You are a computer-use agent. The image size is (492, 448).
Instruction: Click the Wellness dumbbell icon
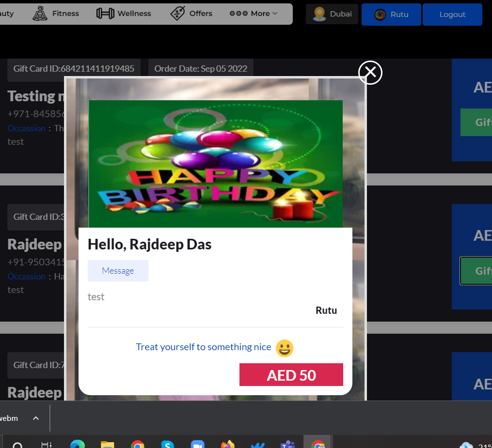(x=105, y=14)
